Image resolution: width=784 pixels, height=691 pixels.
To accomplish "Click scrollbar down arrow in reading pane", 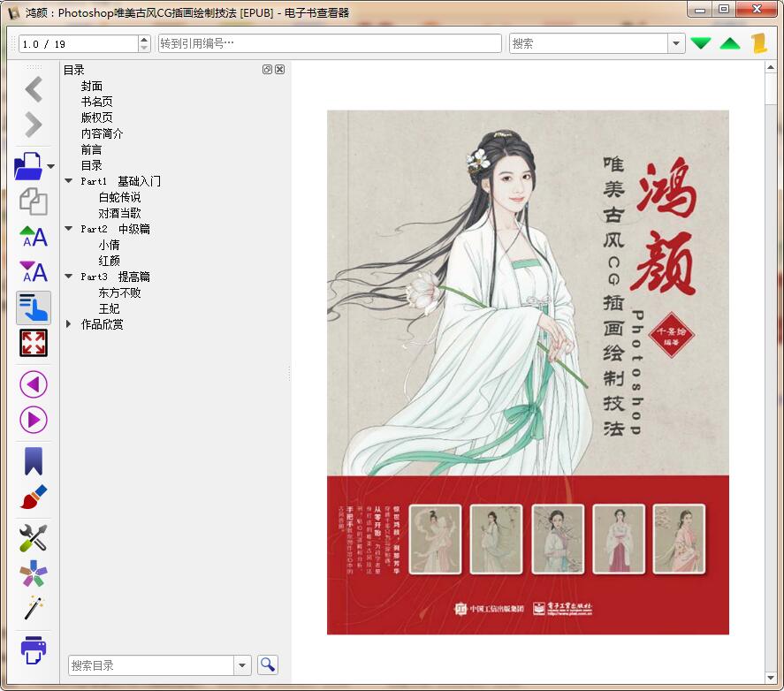I will [x=770, y=678].
